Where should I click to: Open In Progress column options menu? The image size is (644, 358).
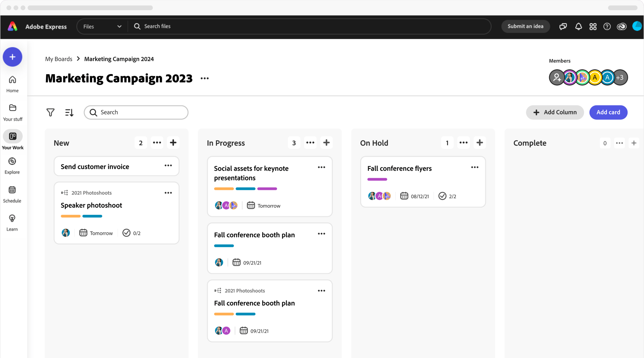(310, 143)
